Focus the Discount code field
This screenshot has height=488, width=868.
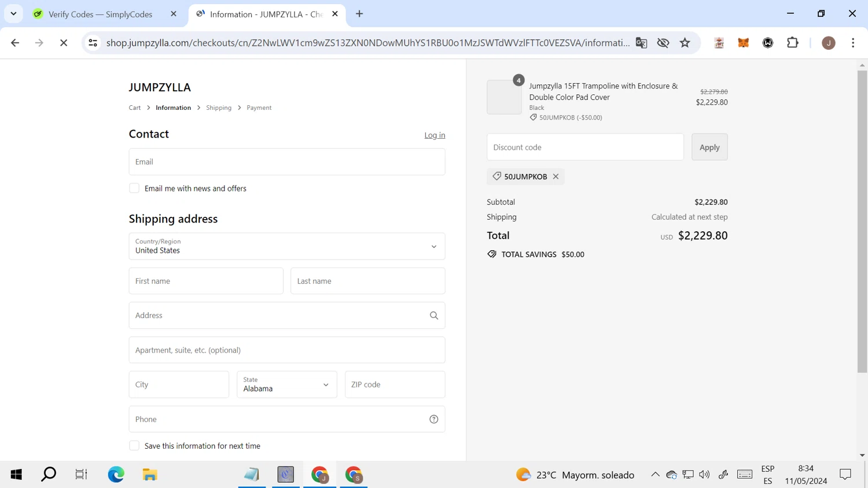pyautogui.click(x=585, y=147)
